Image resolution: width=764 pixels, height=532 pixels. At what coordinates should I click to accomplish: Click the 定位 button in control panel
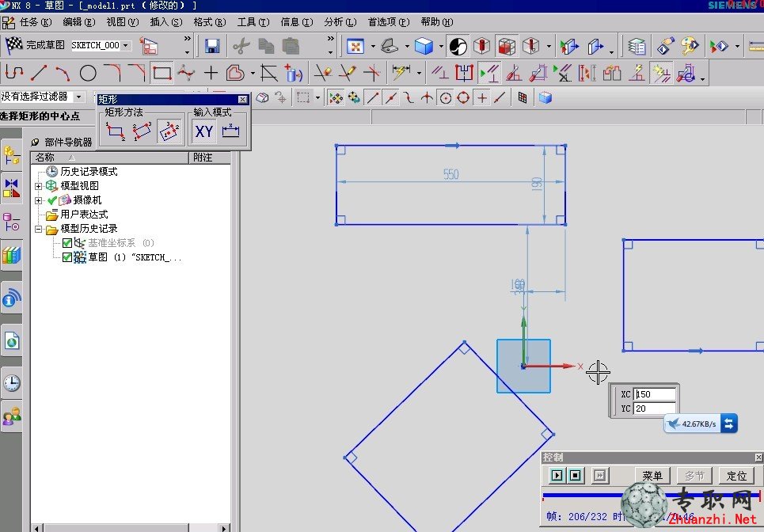[737, 476]
